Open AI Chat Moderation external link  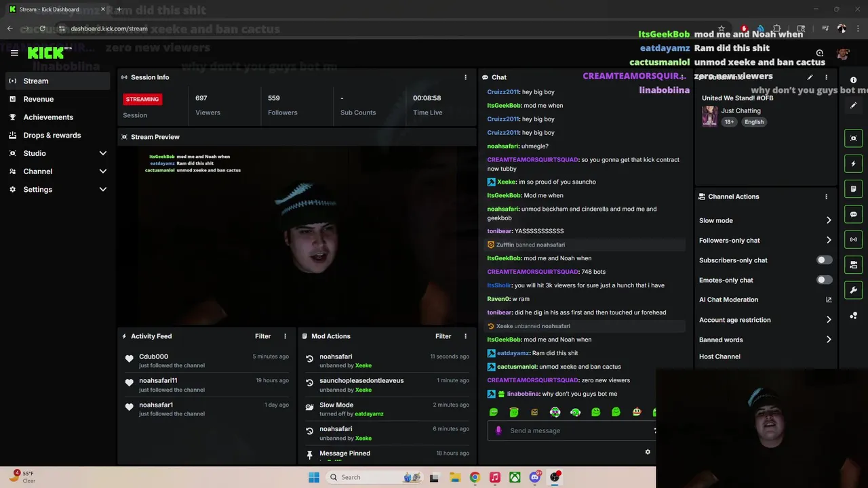829,300
